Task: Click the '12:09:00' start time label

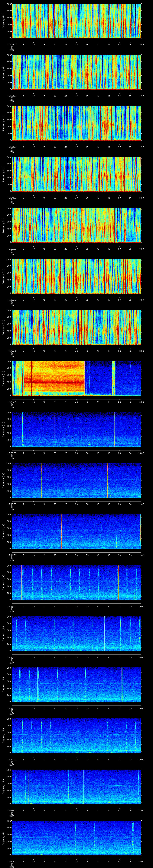Action: (x=12, y=453)
